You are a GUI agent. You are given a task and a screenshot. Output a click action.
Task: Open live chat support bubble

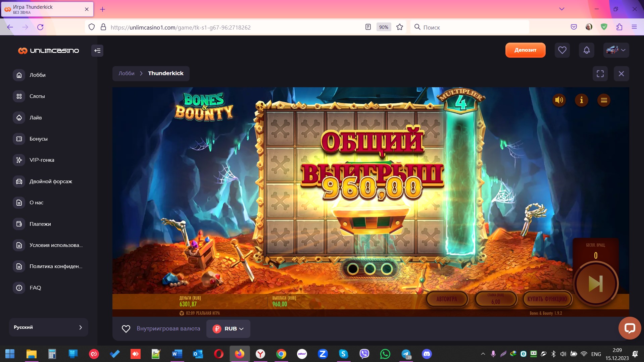tap(630, 328)
